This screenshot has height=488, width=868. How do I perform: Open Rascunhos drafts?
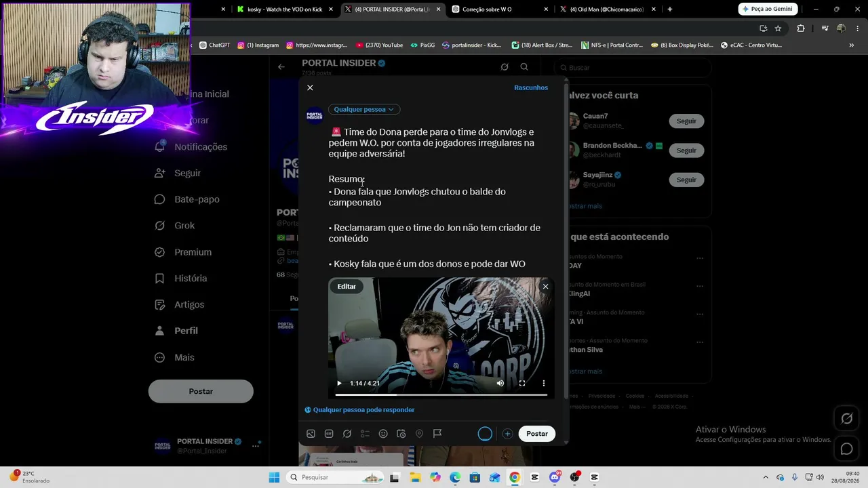coord(531,87)
